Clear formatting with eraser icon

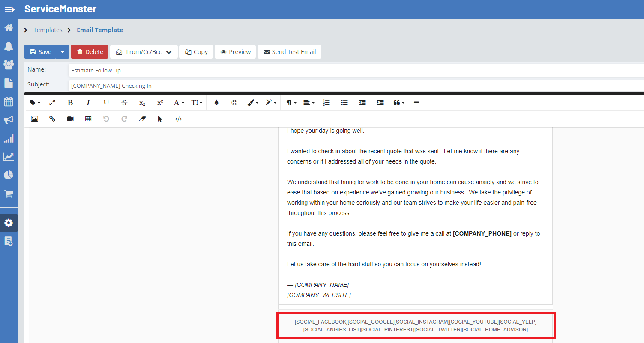(x=143, y=119)
